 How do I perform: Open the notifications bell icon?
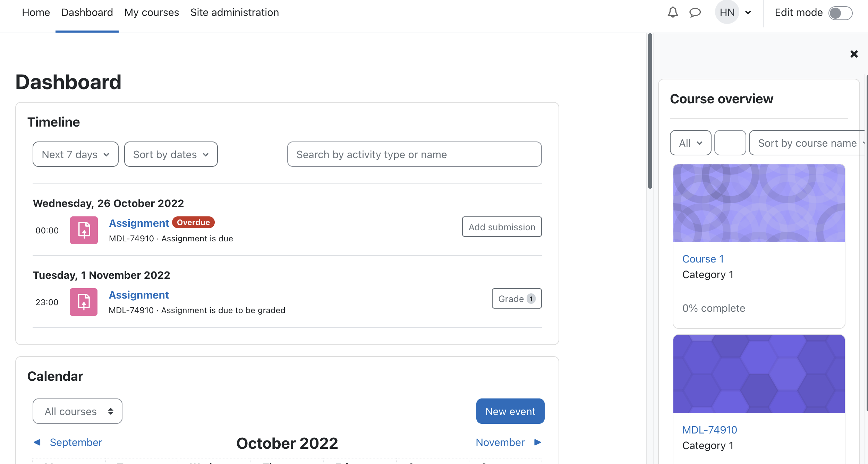(x=673, y=12)
